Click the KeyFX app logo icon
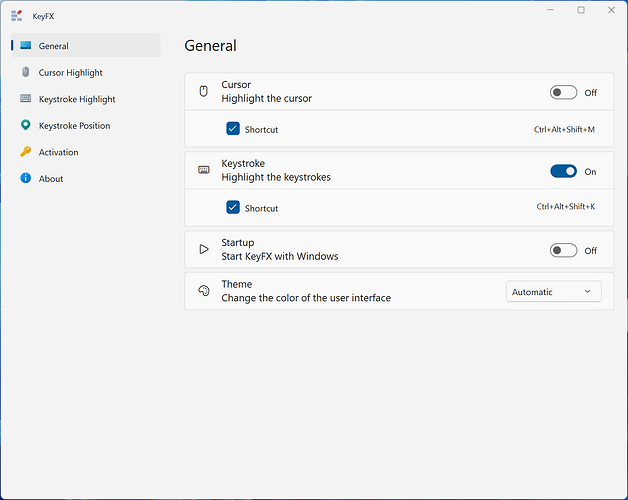This screenshot has height=500, width=628. coord(16,15)
